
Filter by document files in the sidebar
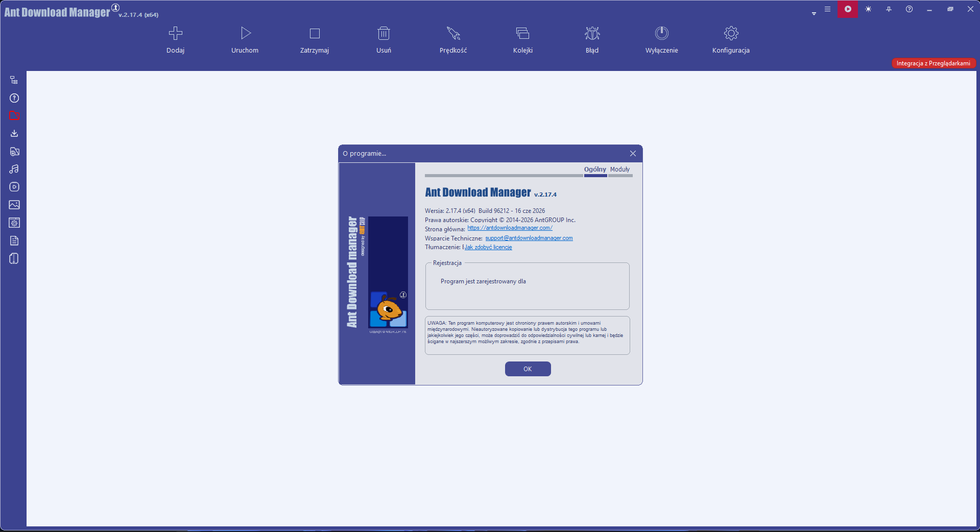14,240
